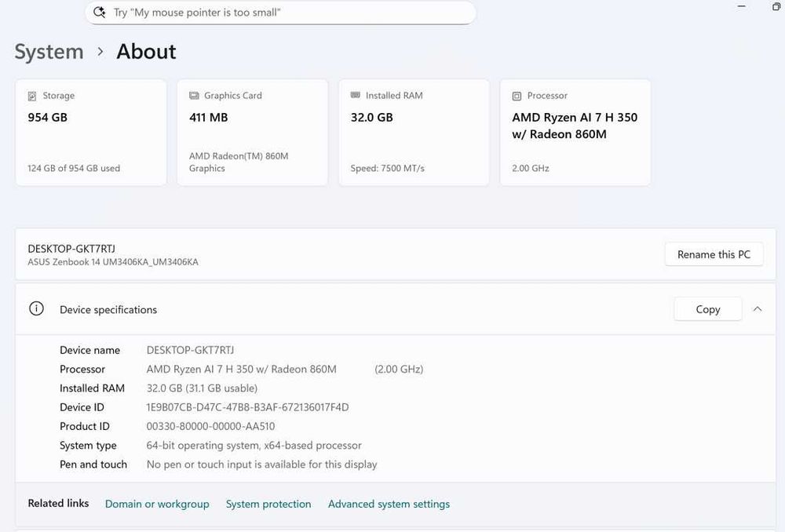The height and width of the screenshot is (532, 785).
Task: Click the Processor chip icon
Action: coord(517,96)
